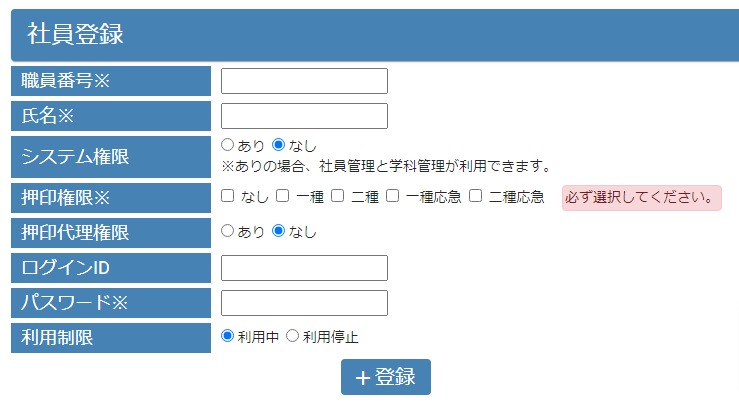Viewport: 739px width, 412px height.
Task: Focus the パスワード input field
Action: [304, 303]
